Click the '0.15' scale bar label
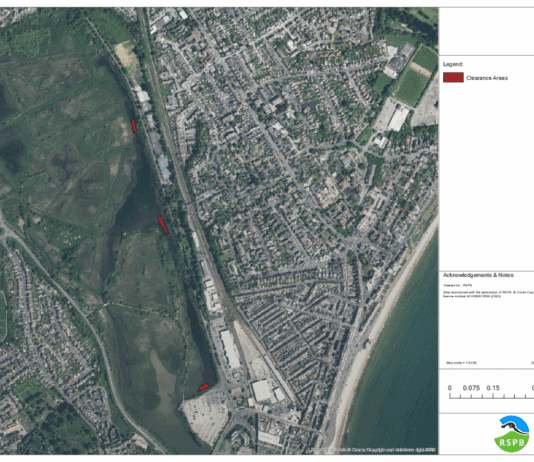 (x=493, y=388)
